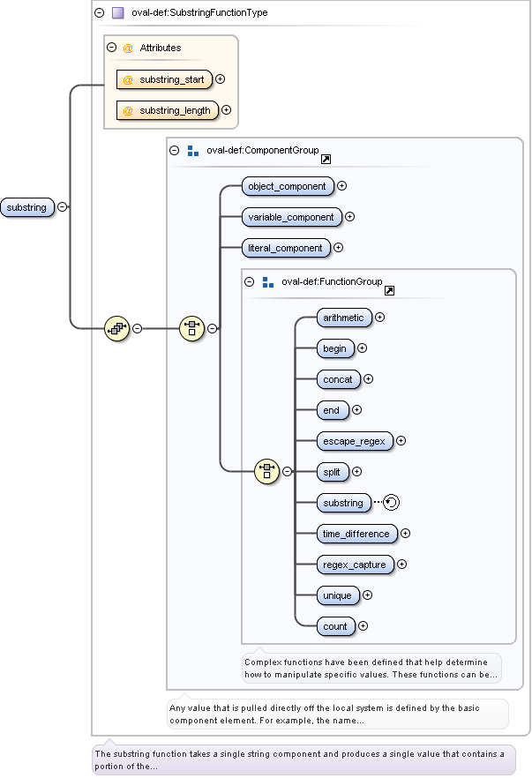Click the arithmetic function element
Image resolution: width=532 pixels, height=778 pixels.
coord(343,318)
